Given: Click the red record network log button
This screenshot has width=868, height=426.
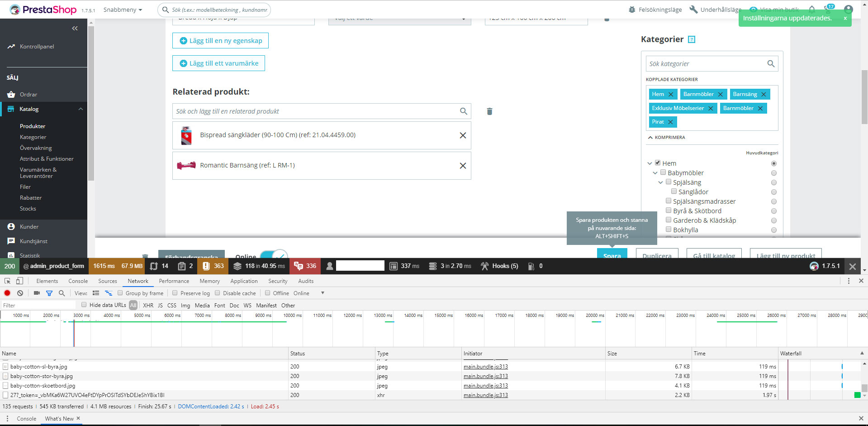Looking at the screenshot, I should [7, 293].
